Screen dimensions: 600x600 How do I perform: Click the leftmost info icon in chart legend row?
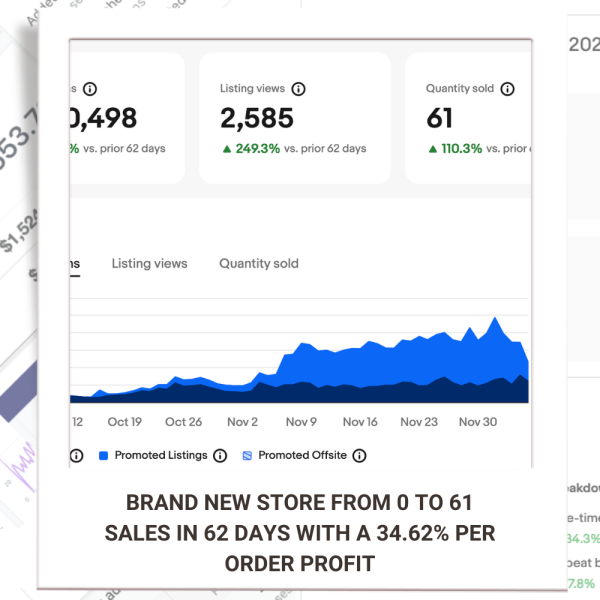coord(76,455)
